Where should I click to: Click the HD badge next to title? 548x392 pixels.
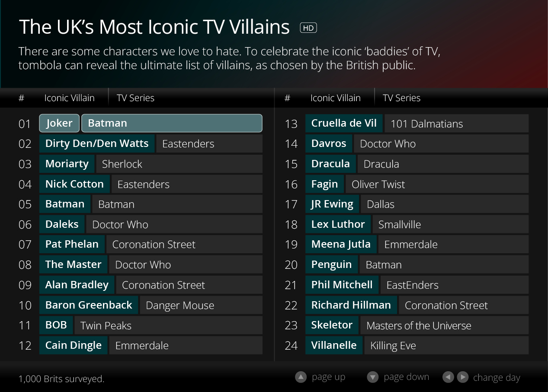pyautogui.click(x=308, y=28)
